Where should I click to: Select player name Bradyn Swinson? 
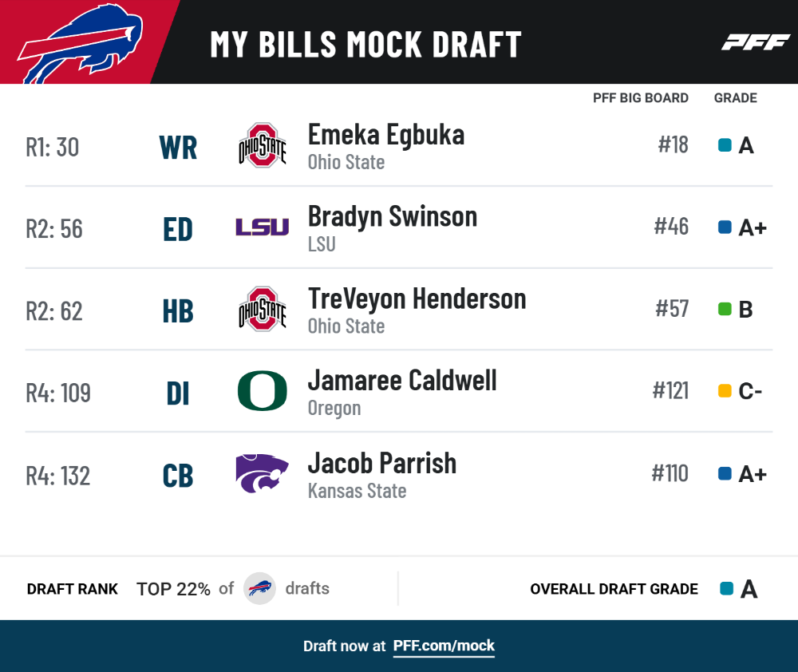click(x=393, y=217)
